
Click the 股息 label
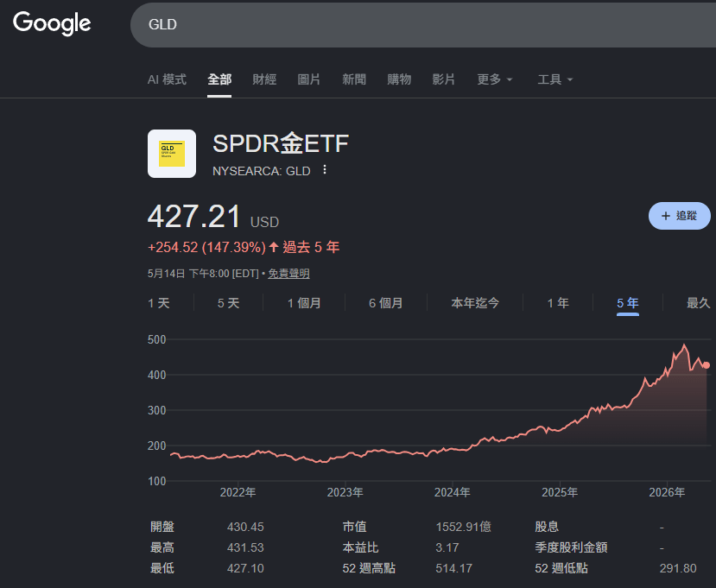click(547, 527)
